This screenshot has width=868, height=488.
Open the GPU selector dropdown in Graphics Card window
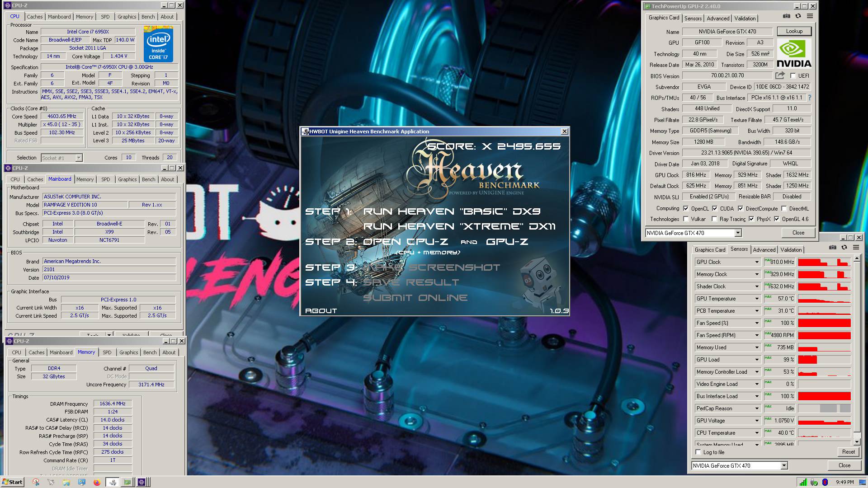738,233
